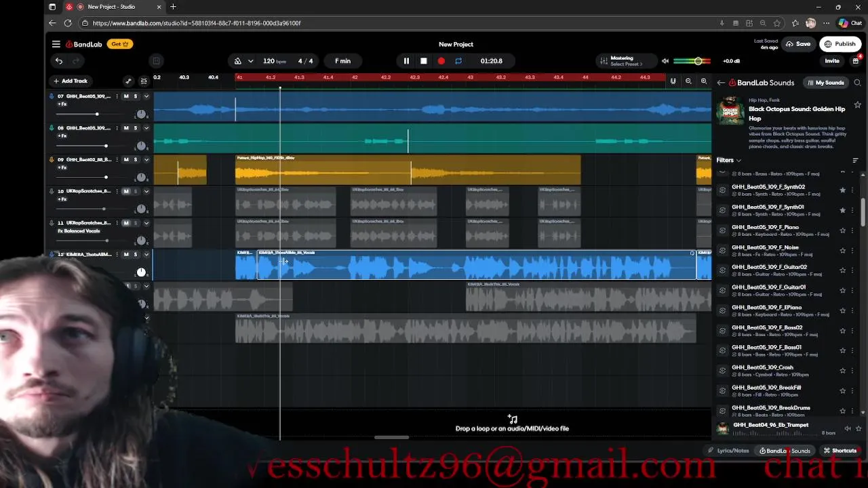
Task: Stop playback with the square button
Action: [424, 61]
